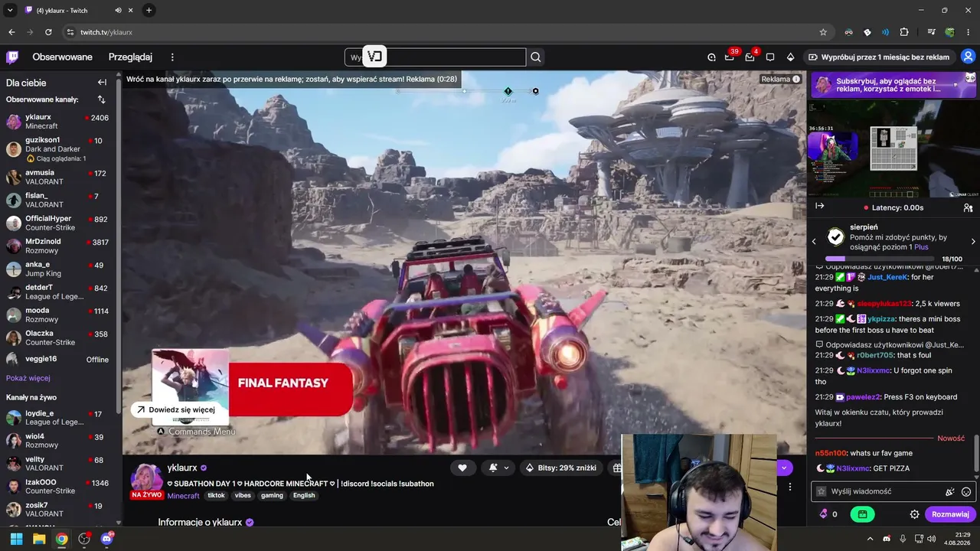The width and height of the screenshot is (980, 551).
Task: Click the Rozmawiaj send button
Action: coord(950,514)
